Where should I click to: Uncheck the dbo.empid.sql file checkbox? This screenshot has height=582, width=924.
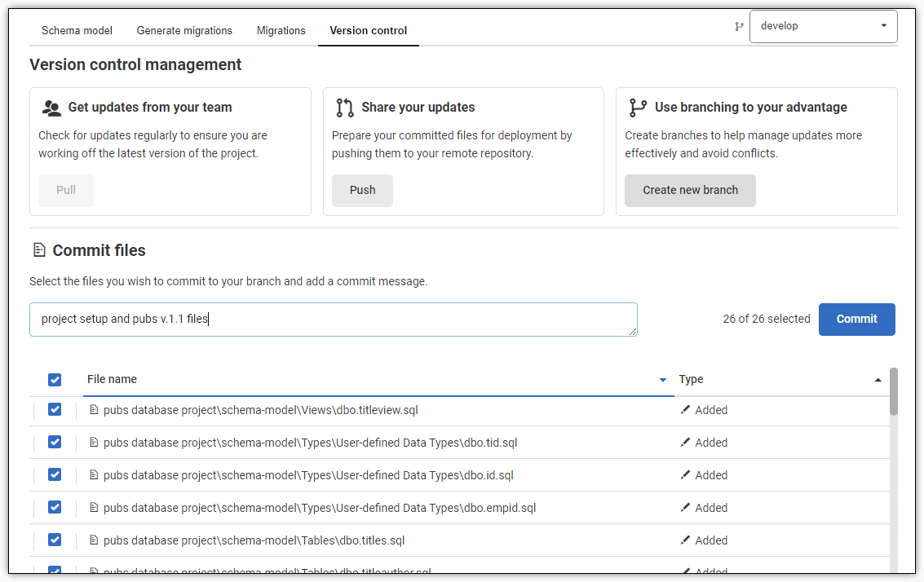[55, 508]
